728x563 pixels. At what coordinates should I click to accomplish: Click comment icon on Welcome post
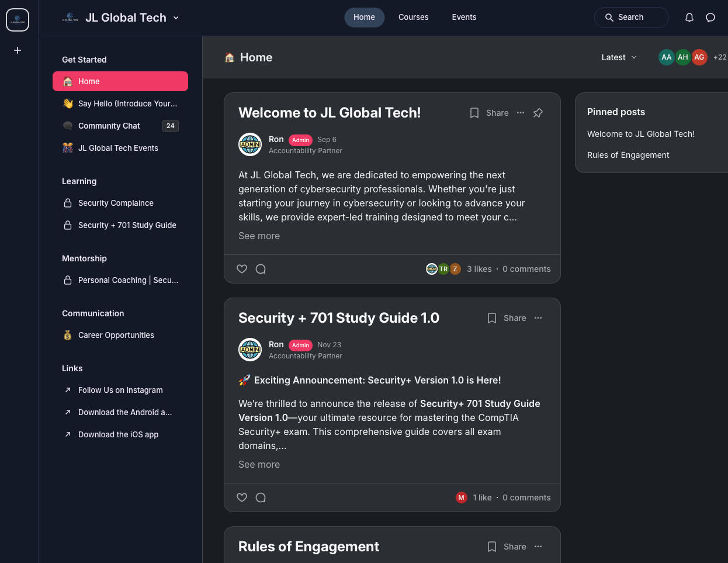pyautogui.click(x=261, y=269)
